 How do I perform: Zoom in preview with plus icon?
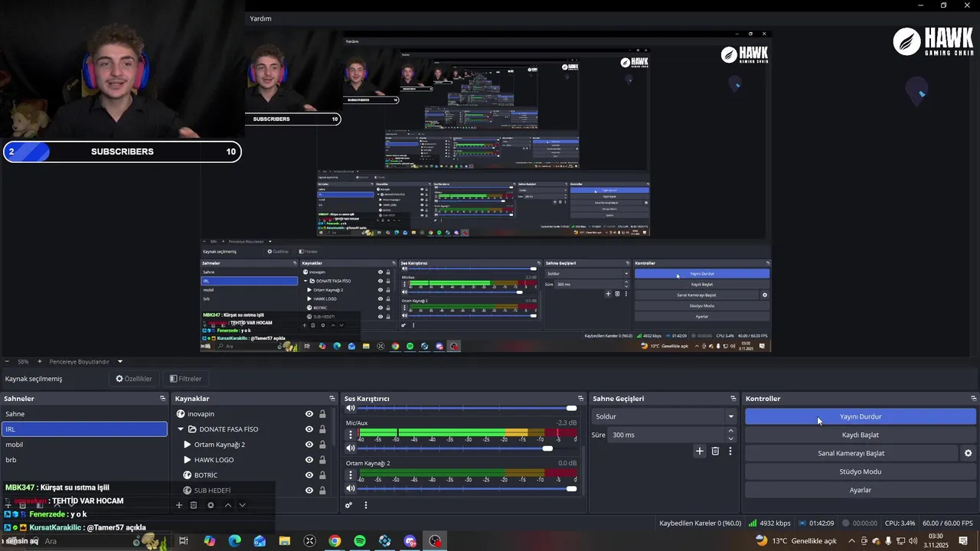(39, 361)
